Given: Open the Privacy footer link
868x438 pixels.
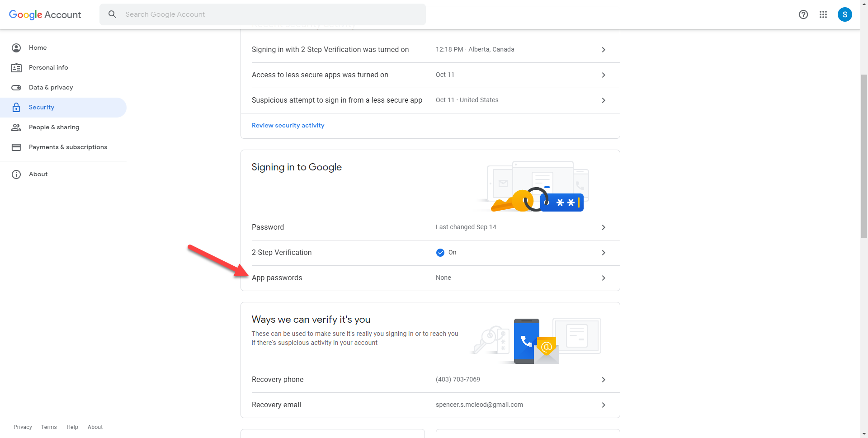Looking at the screenshot, I should 23,427.
